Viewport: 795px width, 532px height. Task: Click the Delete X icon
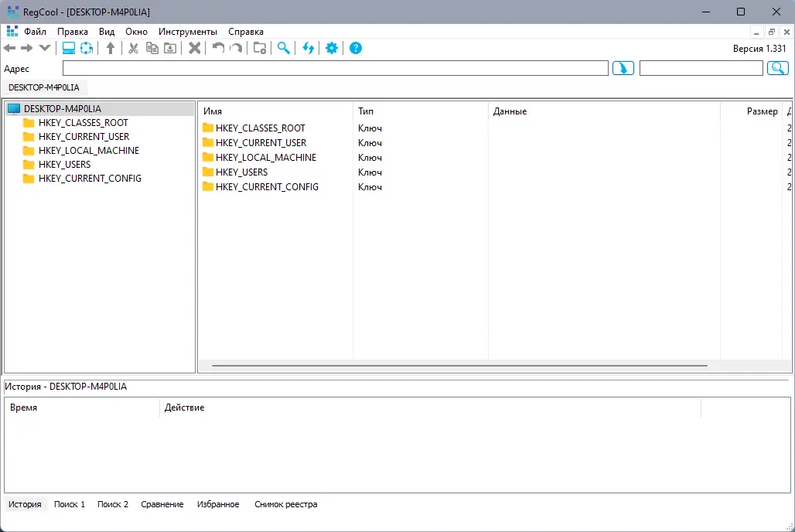pos(194,48)
